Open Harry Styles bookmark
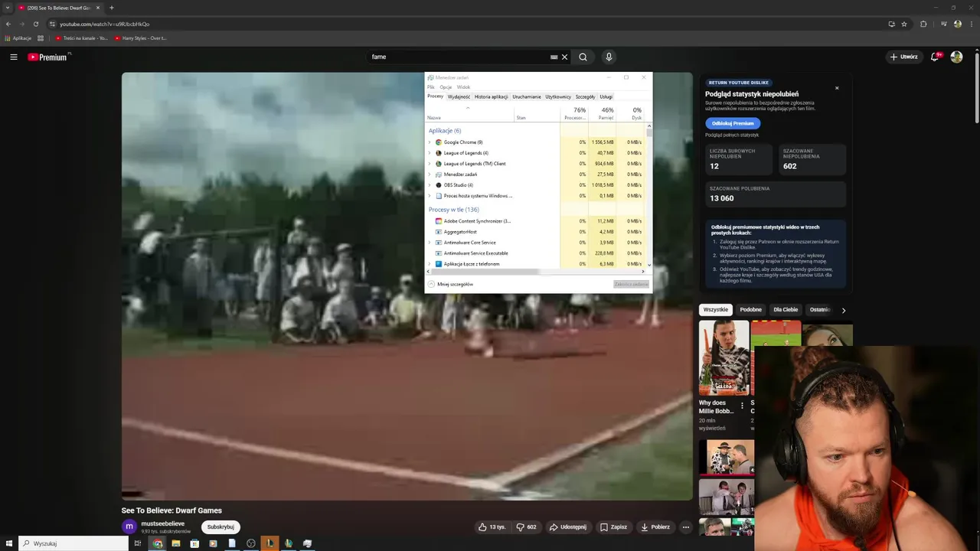Image resolution: width=980 pixels, height=551 pixels. (x=141, y=37)
